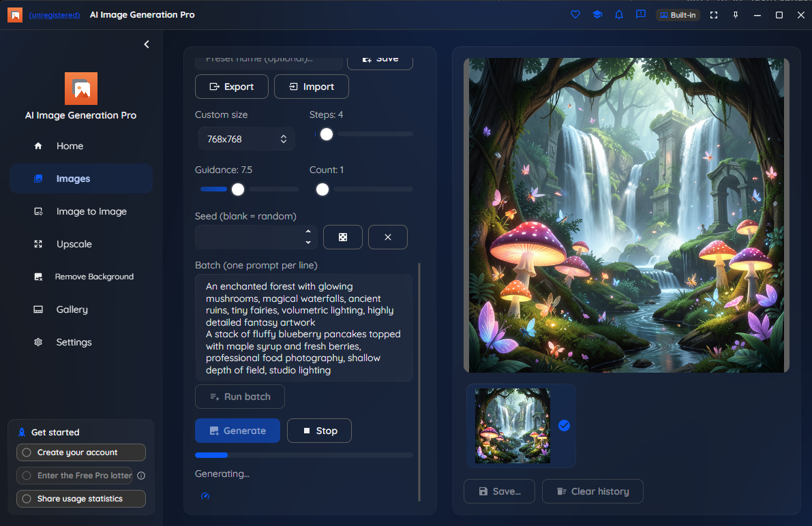This screenshot has width=812, height=526.
Task: Collapse the sidebar with the chevron
Action: click(147, 44)
